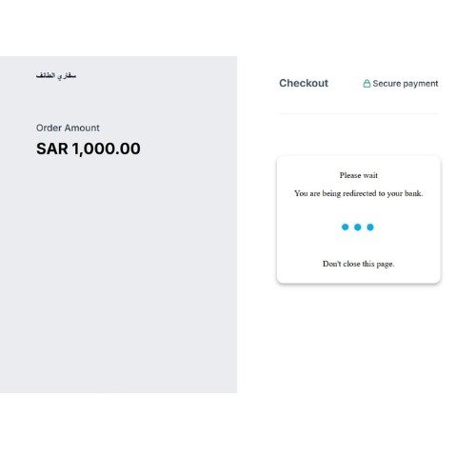Click the Please wait text
Screen dimensions: 476x476
(359, 175)
